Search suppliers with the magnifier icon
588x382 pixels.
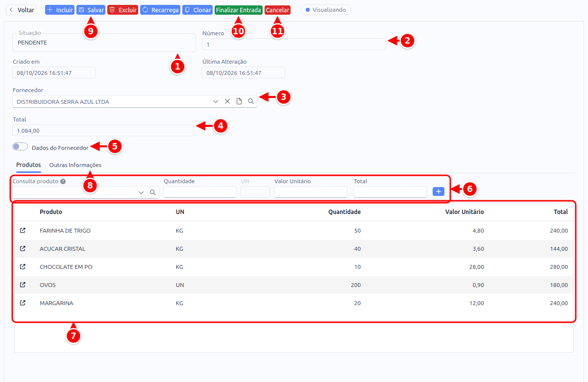[251, 101]
